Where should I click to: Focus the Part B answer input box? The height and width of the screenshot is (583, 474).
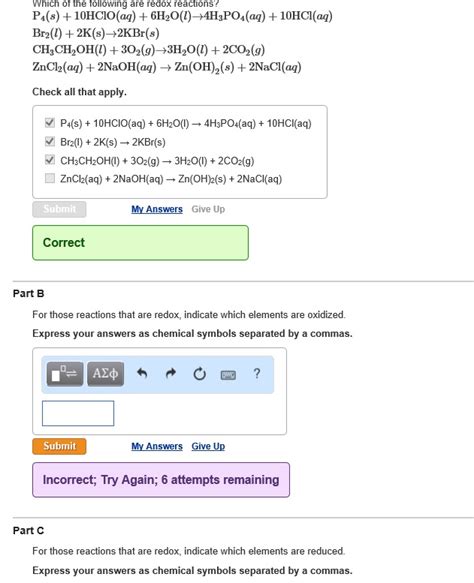coord(78,413)
